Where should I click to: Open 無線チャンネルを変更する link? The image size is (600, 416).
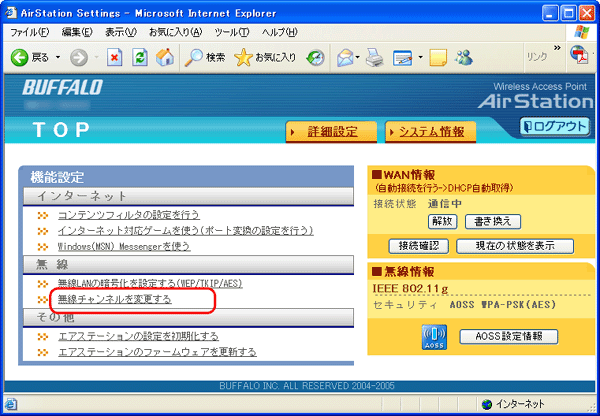(114, 299)
